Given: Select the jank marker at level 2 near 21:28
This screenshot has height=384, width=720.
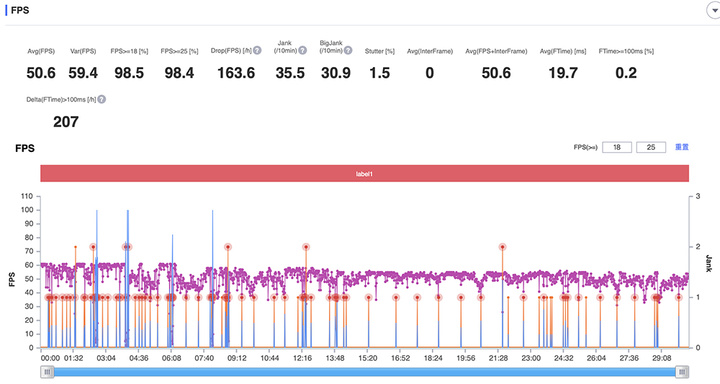Looking at the screenshot, I should pyautogui.click(x=502, y=247).
